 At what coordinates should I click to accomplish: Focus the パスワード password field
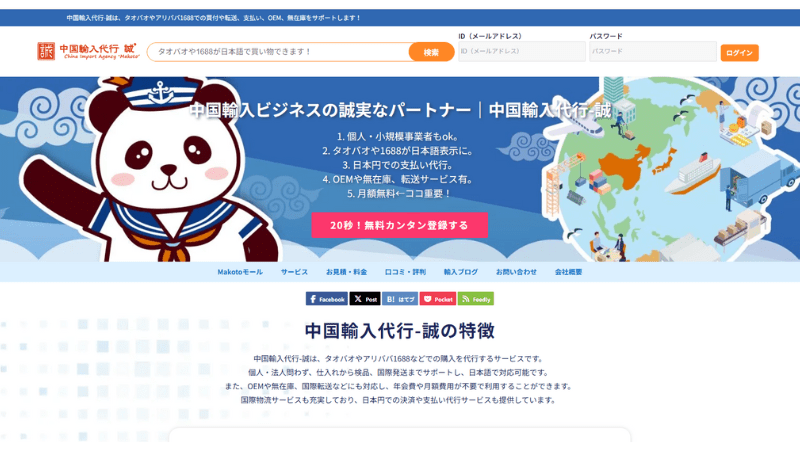[653, 52]
